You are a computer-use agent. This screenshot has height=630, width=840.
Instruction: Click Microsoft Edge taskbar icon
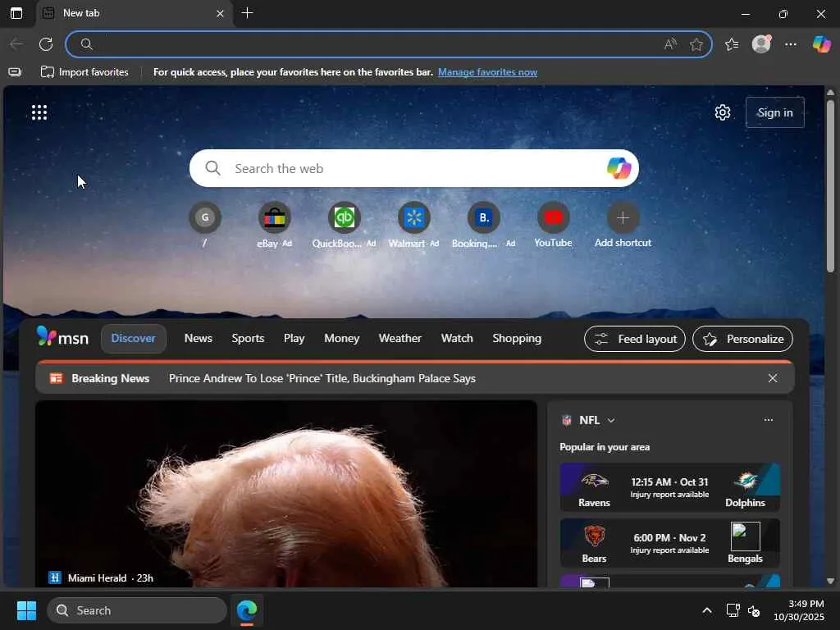(x=247, y=610)
